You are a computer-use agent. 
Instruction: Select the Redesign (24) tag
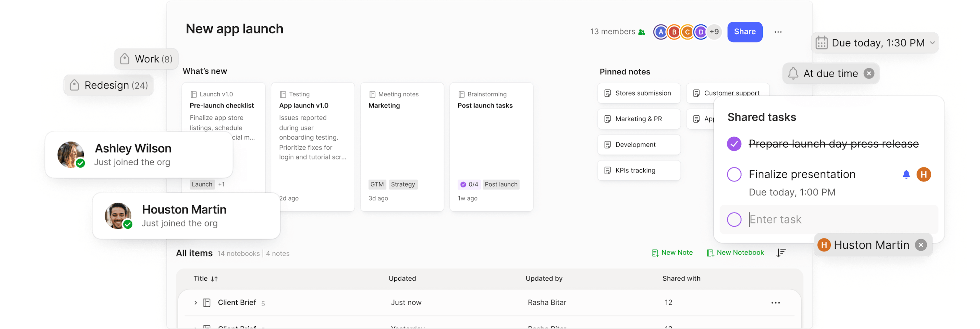tap(109, 85)
